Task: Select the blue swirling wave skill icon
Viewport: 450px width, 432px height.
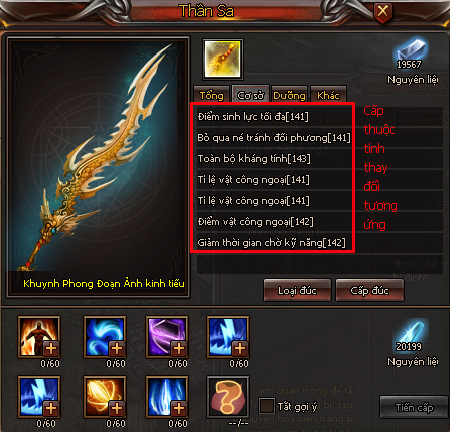Action: [105, 337]
